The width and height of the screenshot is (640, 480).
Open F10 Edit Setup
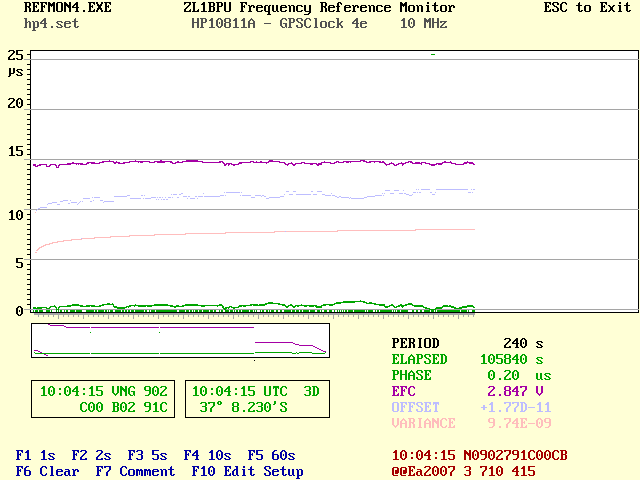[247, 471]
